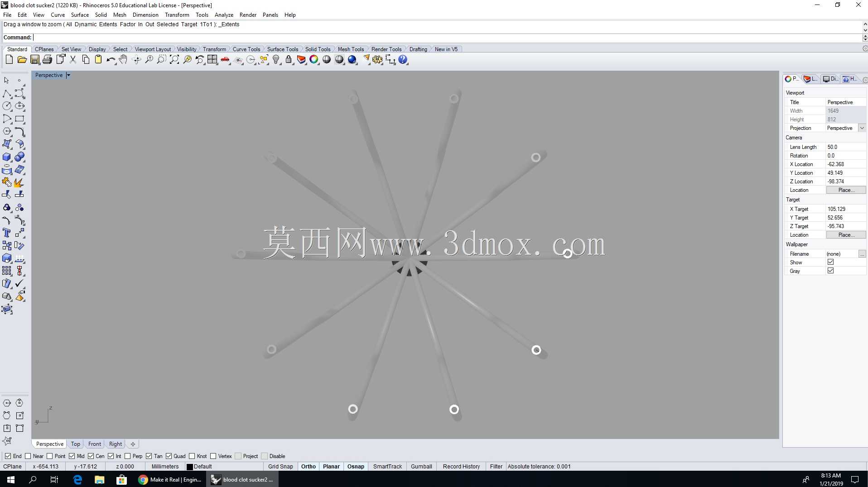The width and height of the screenshot is (868, 487).
Task: Open the Millimeters units pane in status bar
Action: point(165,467)
